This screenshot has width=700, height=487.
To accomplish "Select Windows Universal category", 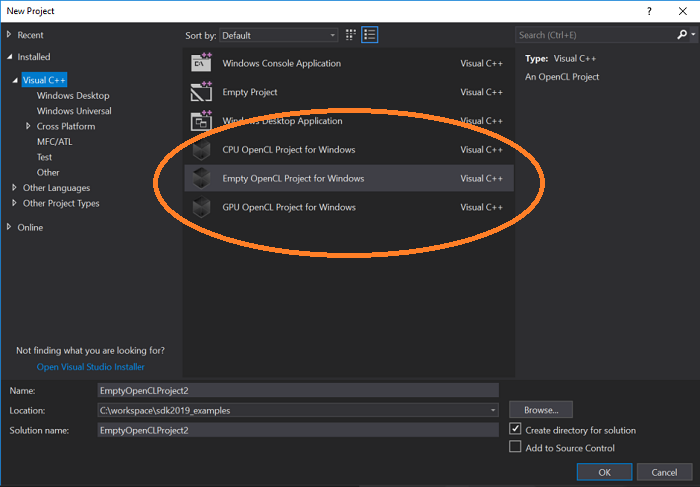I will [x=74, y=111].
